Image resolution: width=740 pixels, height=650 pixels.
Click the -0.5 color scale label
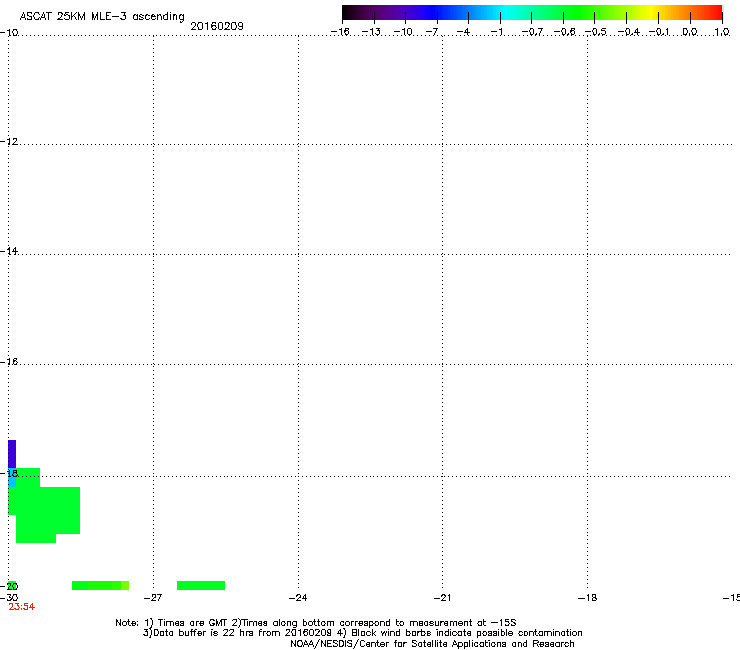596,32
